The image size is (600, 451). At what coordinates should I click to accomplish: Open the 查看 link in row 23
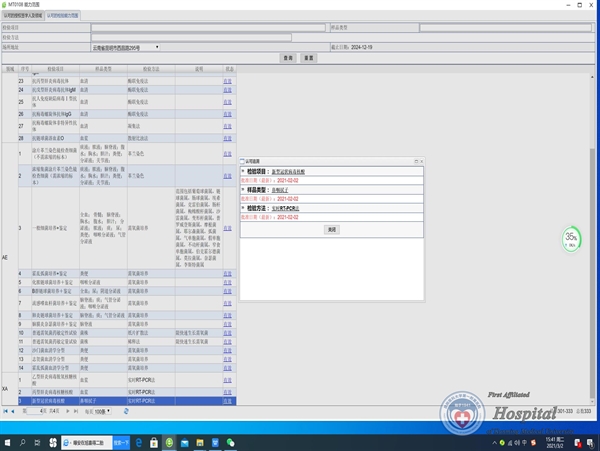(x=228, y=81)
